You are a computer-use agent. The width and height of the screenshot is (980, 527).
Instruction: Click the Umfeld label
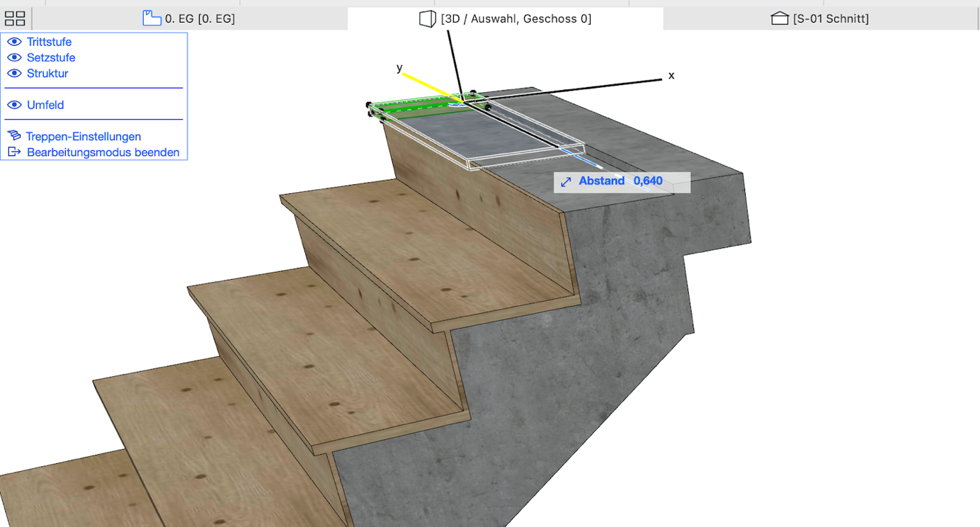[45, 105]
